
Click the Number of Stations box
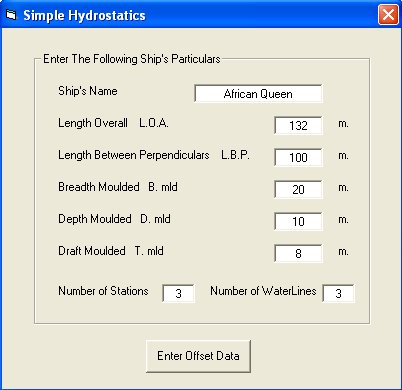tap(178, 293)
